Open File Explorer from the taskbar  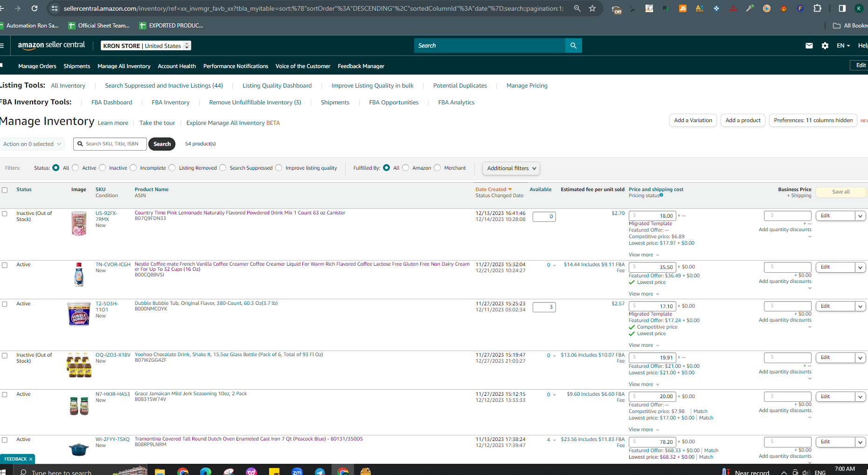click(x=160, y=471)
